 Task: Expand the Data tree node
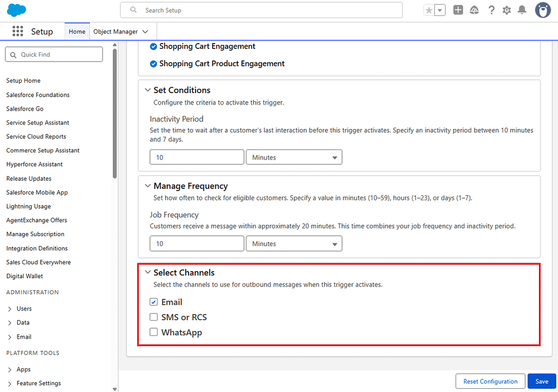[10, 323]
